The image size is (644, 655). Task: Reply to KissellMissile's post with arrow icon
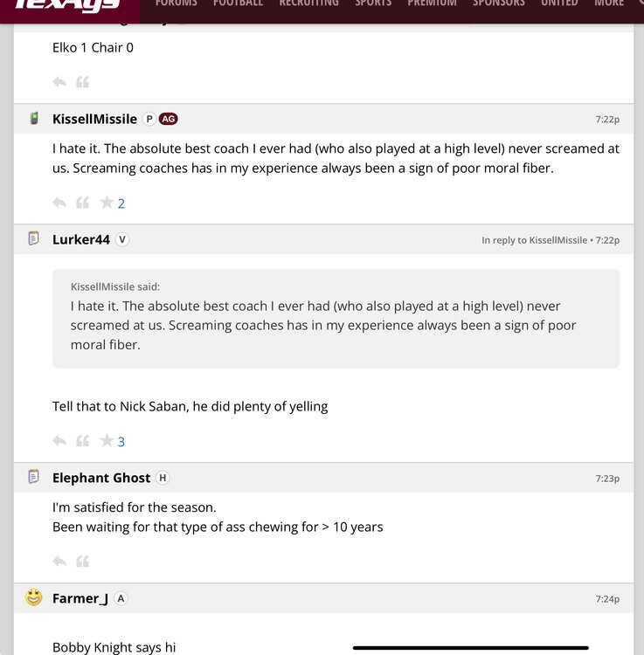click(x=59, y=203)
